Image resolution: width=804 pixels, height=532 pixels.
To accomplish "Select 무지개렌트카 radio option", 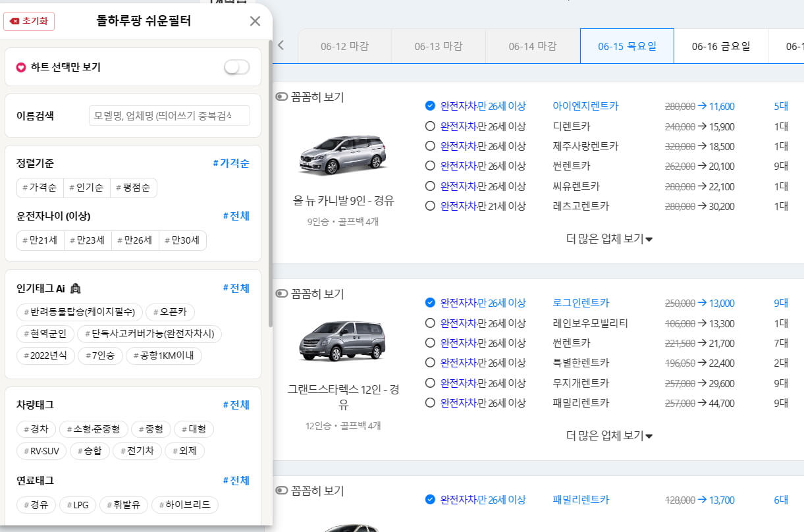I will pyautogui.click(x=430, y=383).
